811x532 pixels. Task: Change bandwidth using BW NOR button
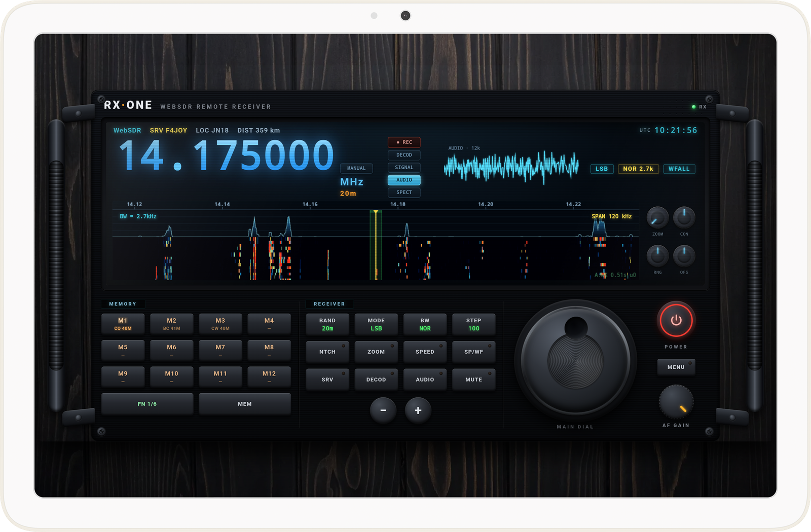click(425, 324)
